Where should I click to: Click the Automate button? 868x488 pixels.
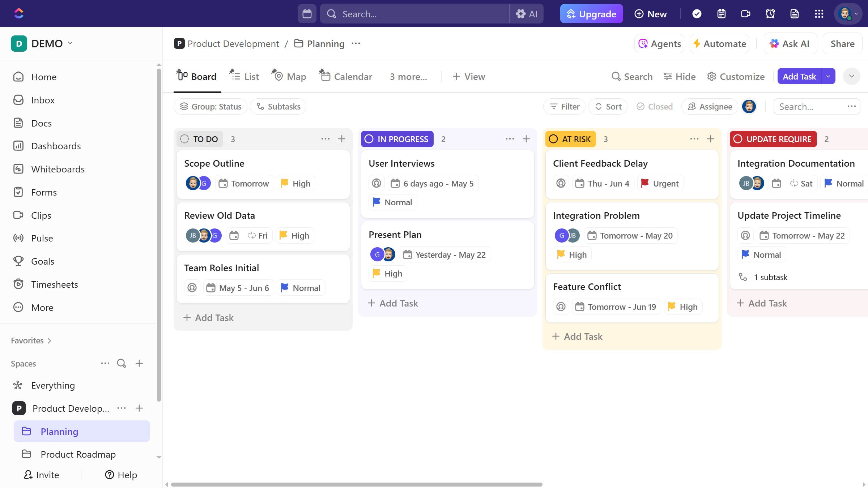coord(719,44)
